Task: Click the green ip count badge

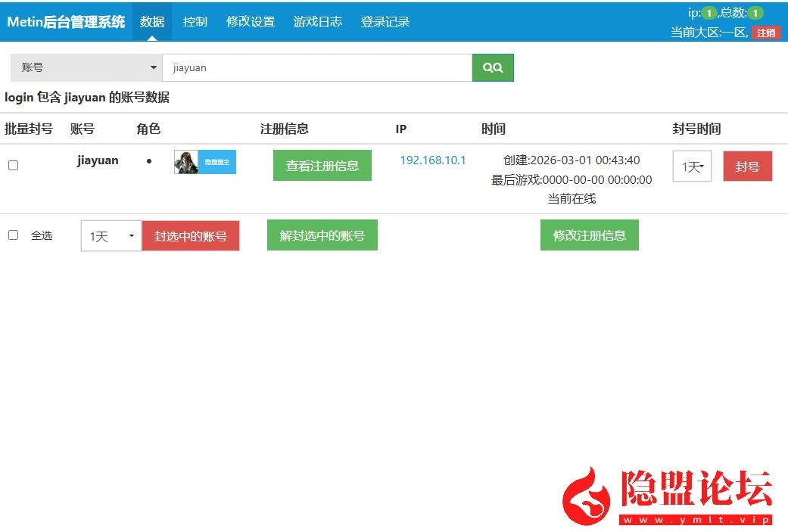Action: coord(709,13)
